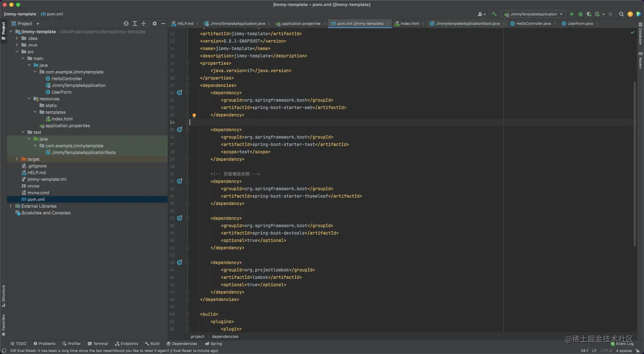
Task: Click the lightbulb intention icon in the gutter
Action: [194, 115]
